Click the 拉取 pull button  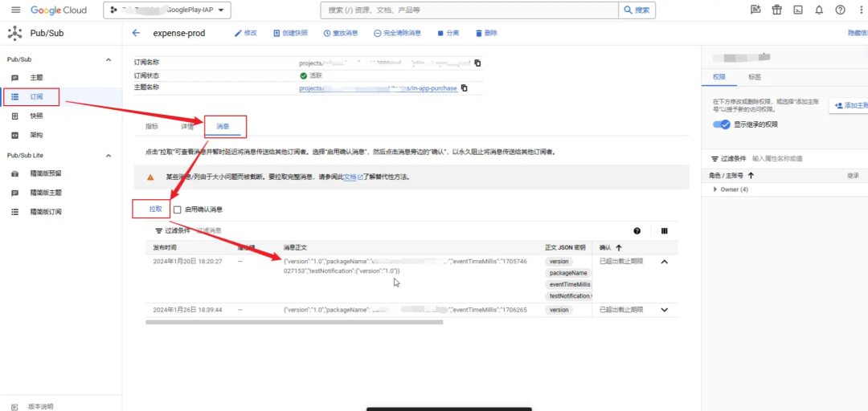[x=156, y=209]
